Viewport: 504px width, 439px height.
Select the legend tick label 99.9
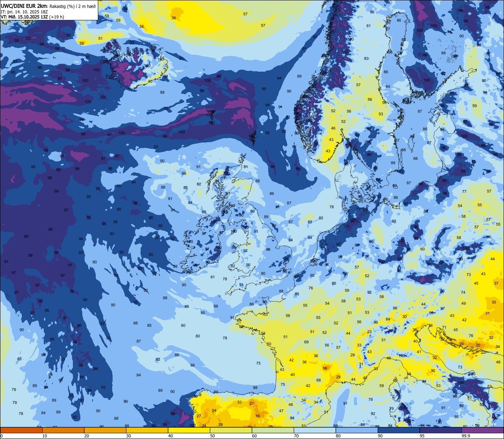pyautogui.click(x=466, y=436)
